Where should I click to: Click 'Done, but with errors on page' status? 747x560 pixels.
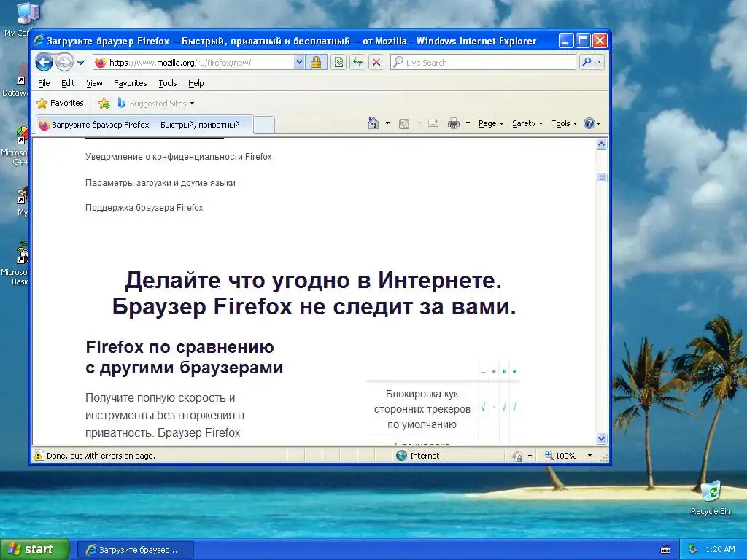101,456
